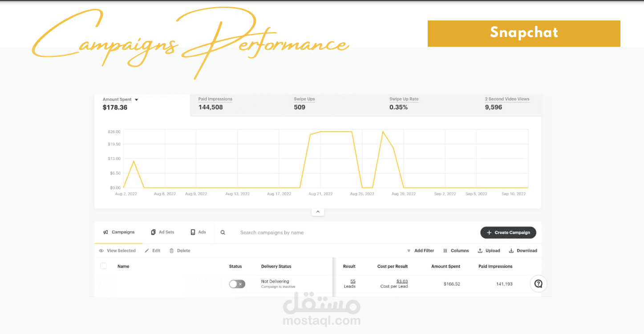Open the Columns options
644x334 pixels.
456,251
